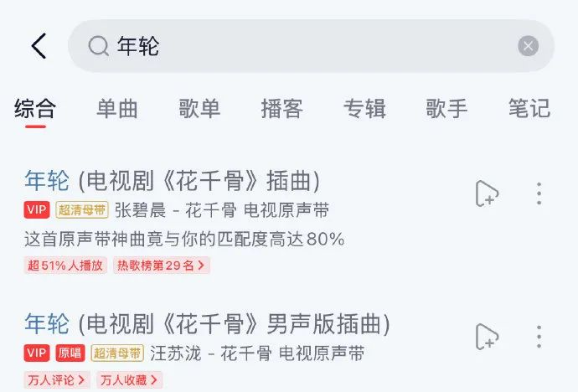Switch to the 歌手 tab

pos(446,108)
